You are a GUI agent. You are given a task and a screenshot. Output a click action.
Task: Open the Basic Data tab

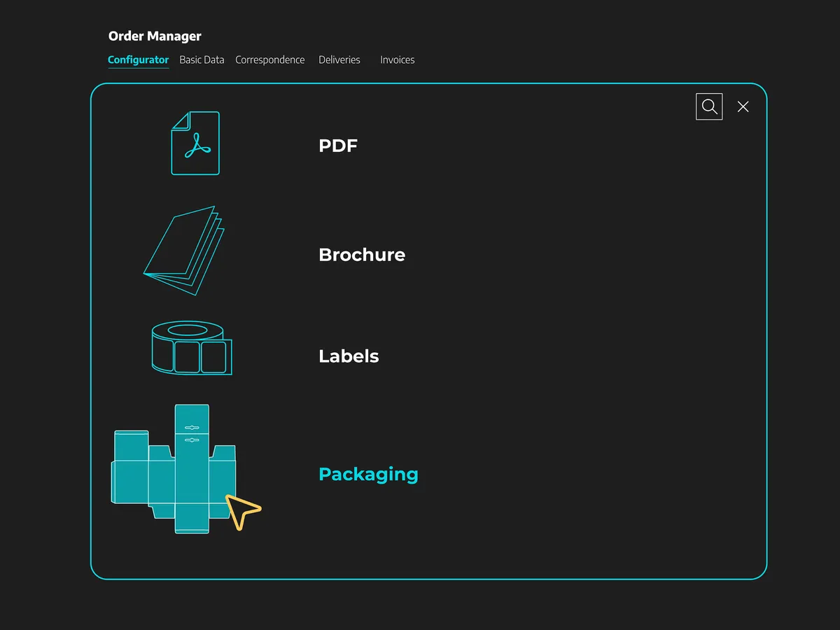202,60
